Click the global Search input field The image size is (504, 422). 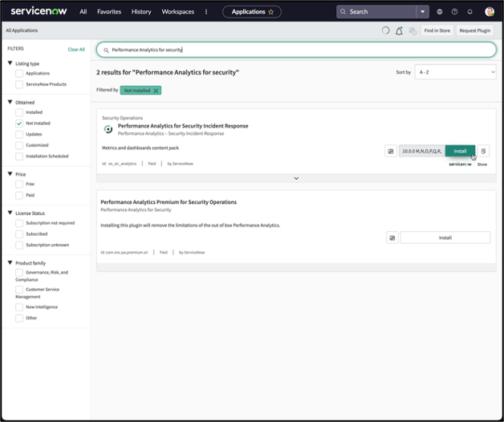376,12
